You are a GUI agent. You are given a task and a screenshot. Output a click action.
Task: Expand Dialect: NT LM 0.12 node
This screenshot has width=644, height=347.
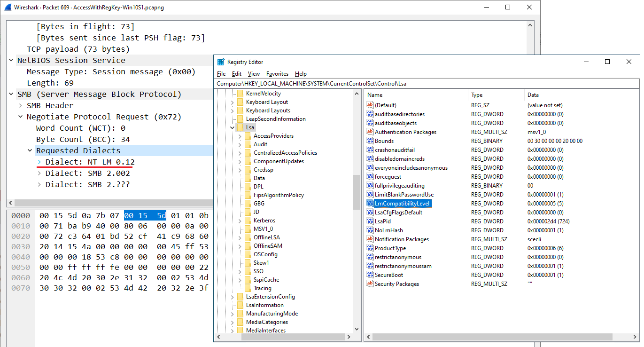(x=39, y=162)
